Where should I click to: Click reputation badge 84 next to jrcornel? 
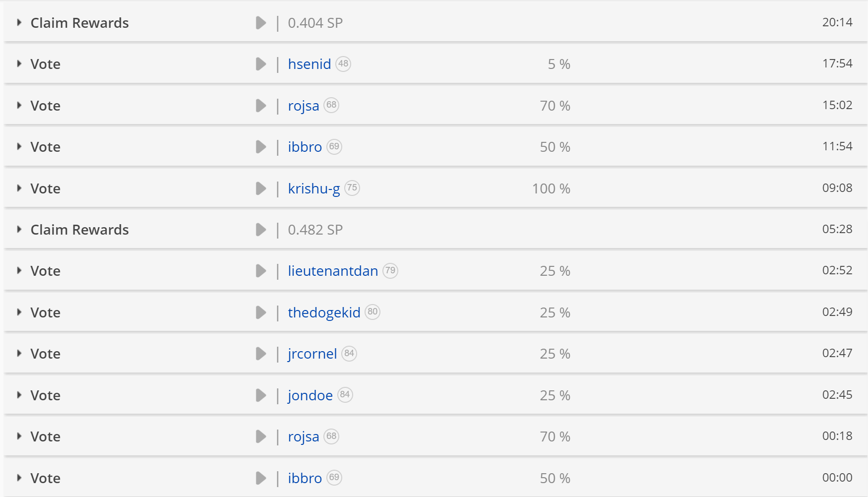[x=349, y=354]
